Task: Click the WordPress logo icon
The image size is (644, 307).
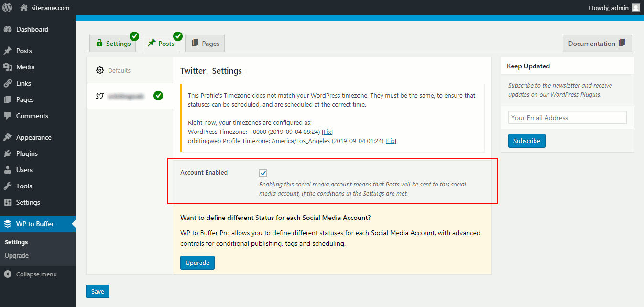Action: pos(8,8)
